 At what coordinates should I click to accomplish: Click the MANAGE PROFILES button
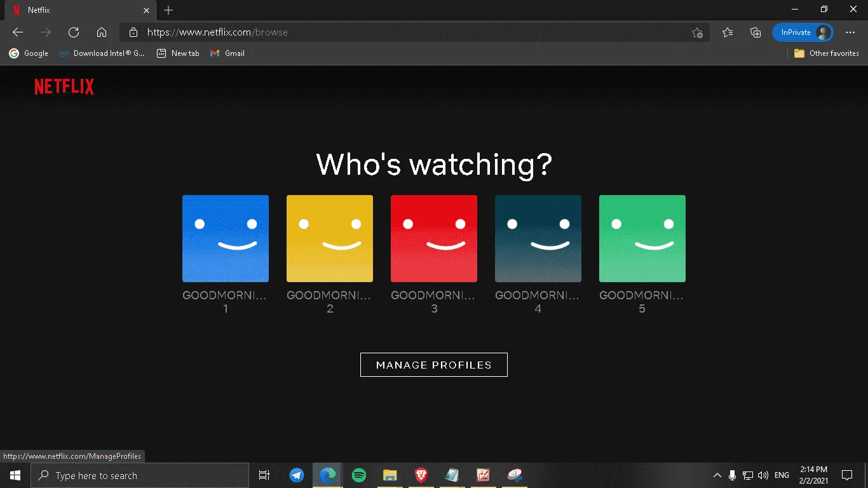pos(434,365)
